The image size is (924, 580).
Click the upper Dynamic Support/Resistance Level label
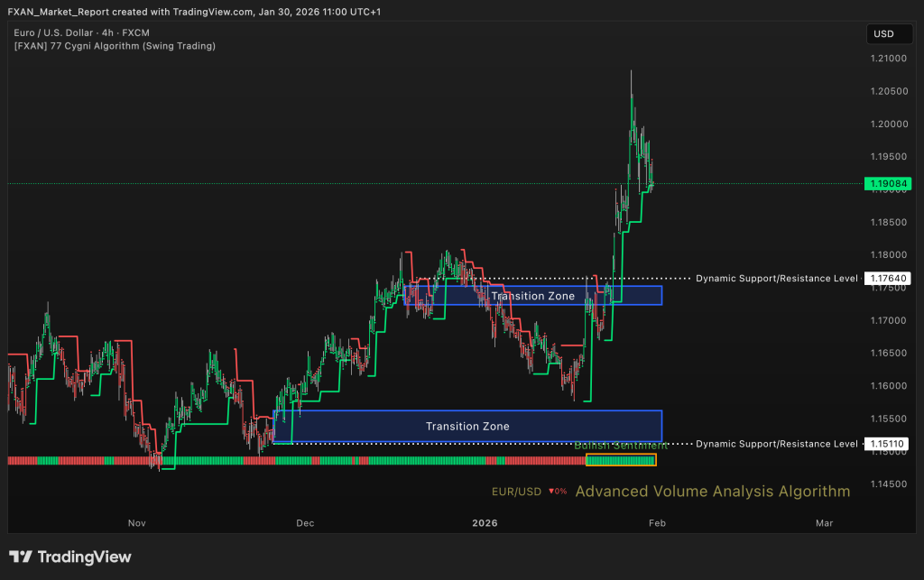[776, 279]
